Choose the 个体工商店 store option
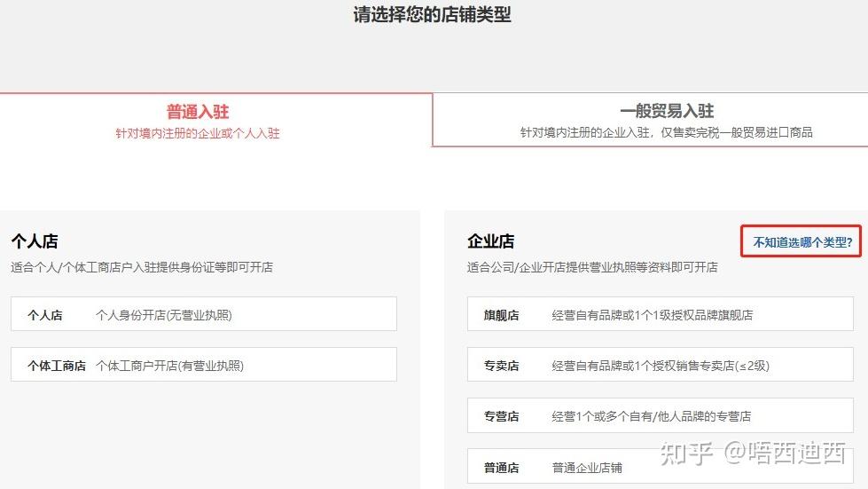The height and width of the screenshot is (489, 868). (x=204, y=365)
